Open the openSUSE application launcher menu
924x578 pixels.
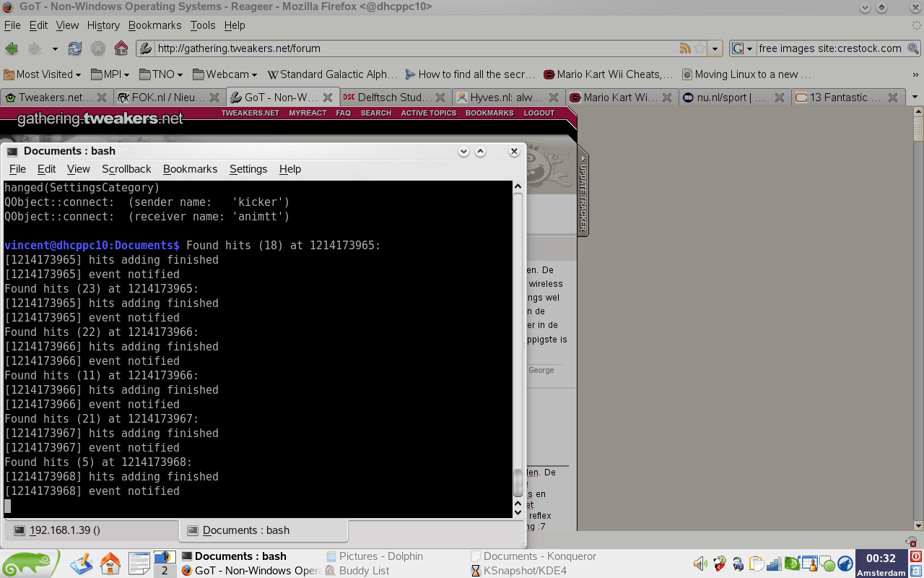(x=30, y=563)
